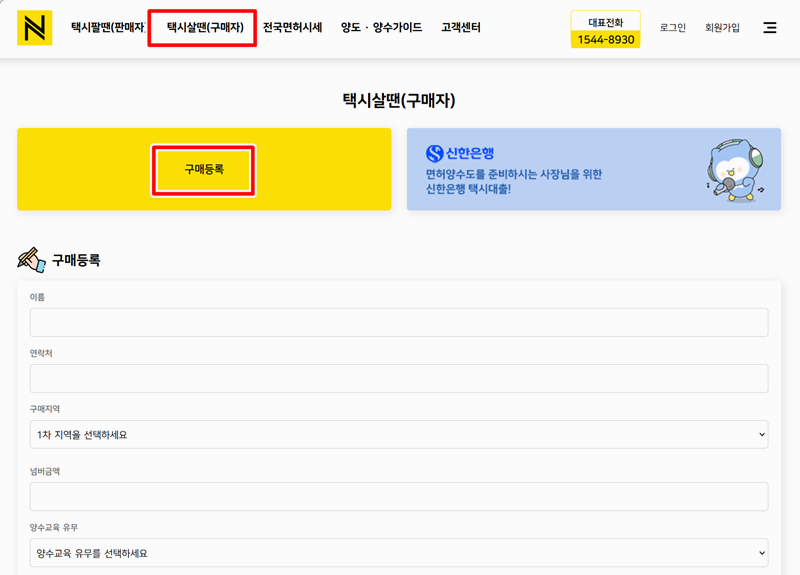Click the 회원가입 link

[722, 28]
